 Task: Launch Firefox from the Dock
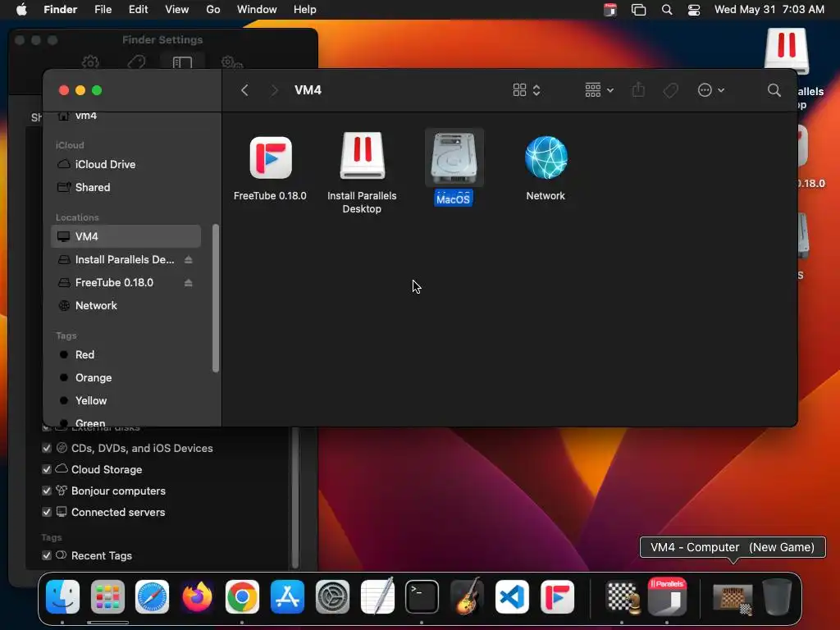197,596
